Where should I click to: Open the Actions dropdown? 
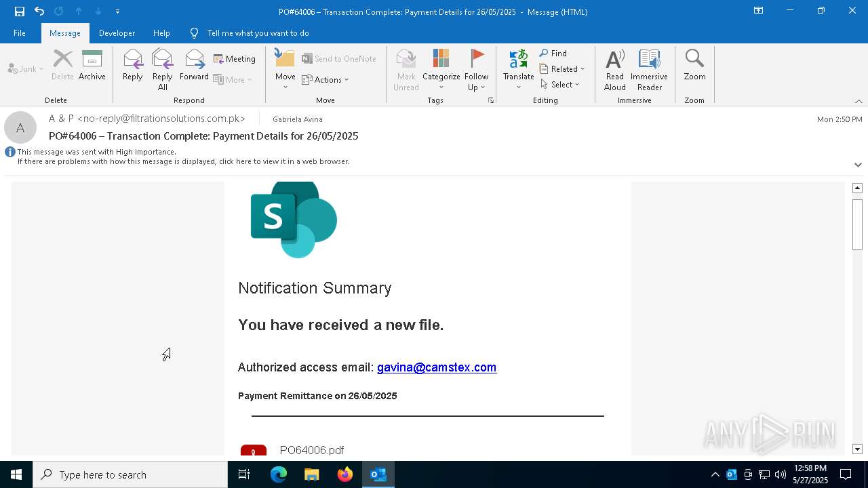point(325,80)
